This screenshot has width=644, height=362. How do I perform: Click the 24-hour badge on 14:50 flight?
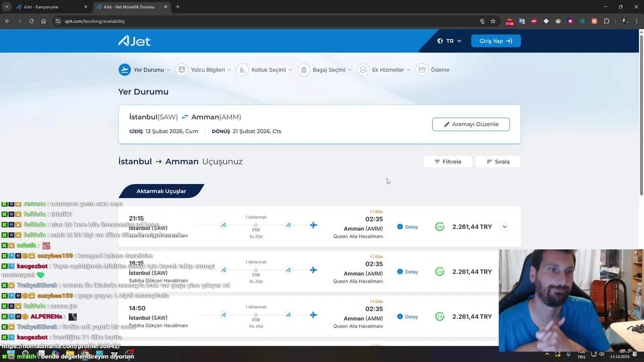point(440,317)
